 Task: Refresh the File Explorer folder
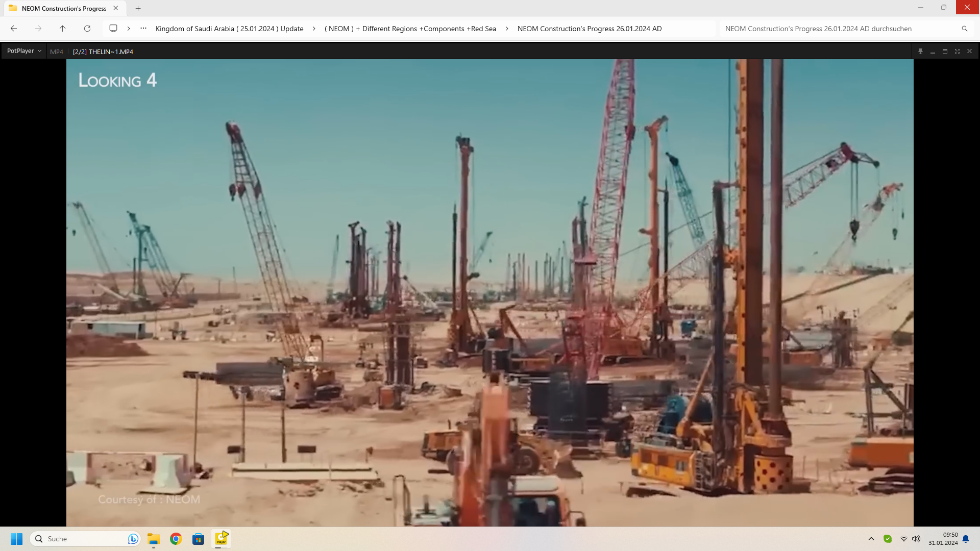[87, 29]
